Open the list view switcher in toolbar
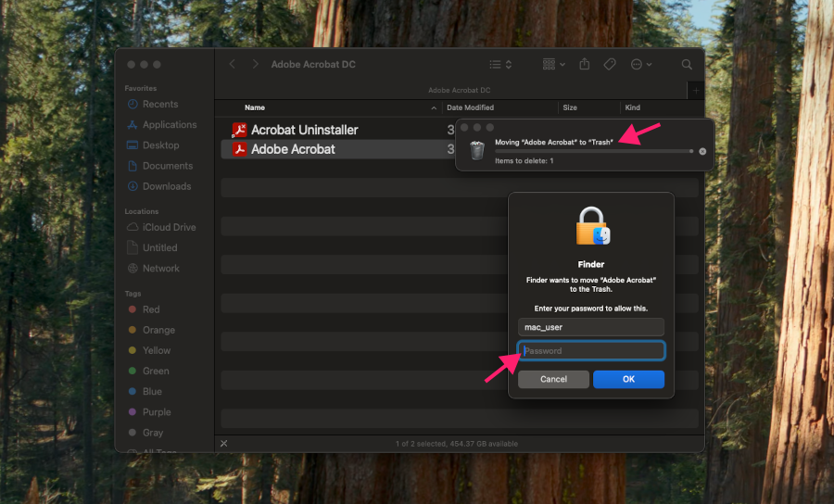The width and height of the screenshot is (834, 504). pos(500,64)
